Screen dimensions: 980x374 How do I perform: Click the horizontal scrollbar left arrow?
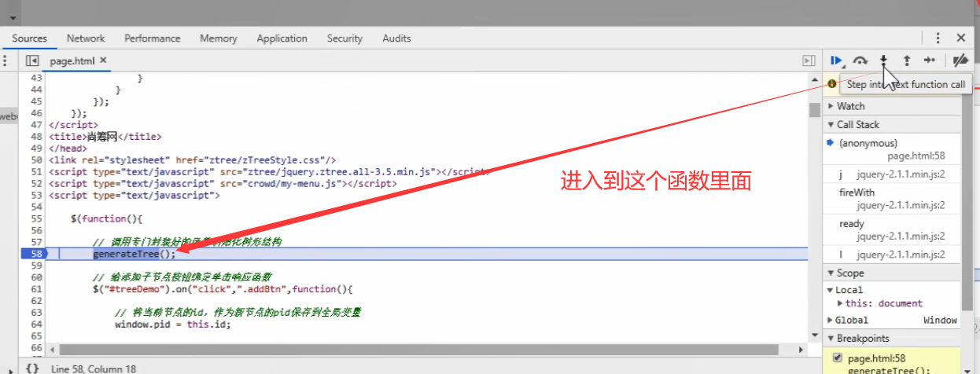pyautogui.click(x=51, y=349)
